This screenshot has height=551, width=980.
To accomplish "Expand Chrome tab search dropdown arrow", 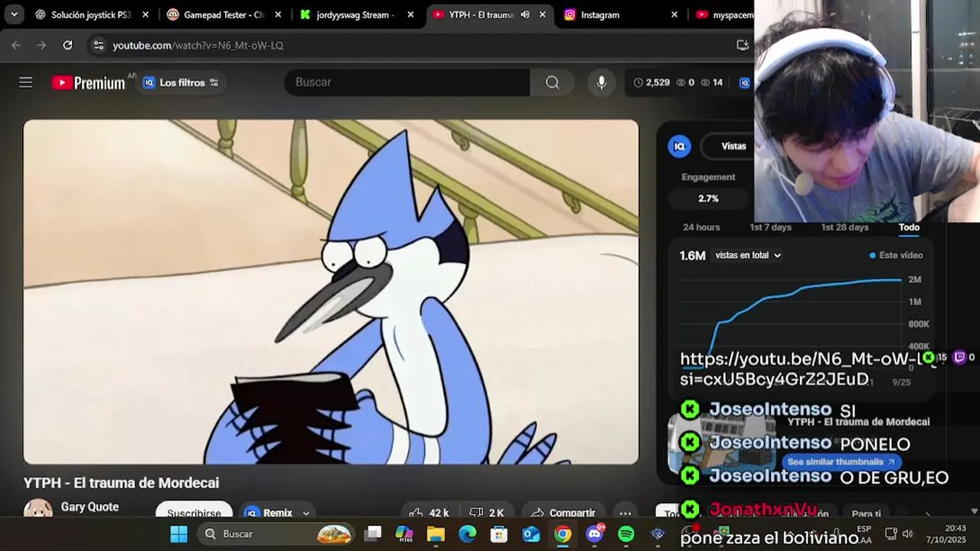I will [14, 15].
